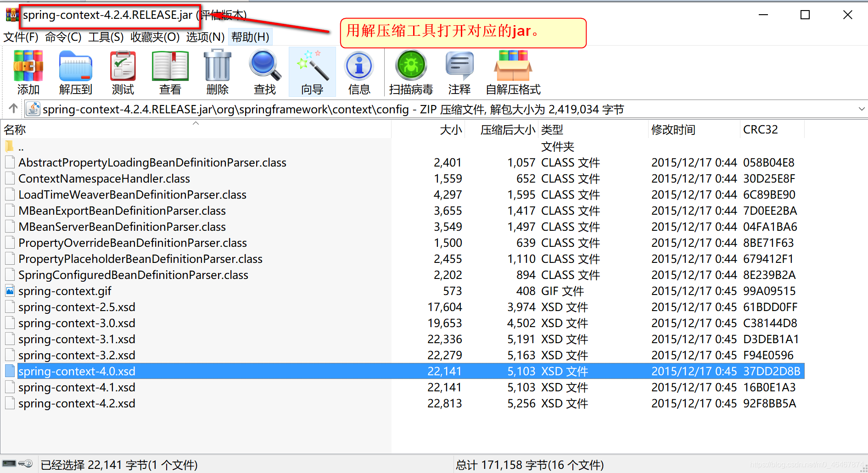Click CRC32 value 37DD2D8B
Image resolution: width=868 pixels, height=473 pixels.
click(772, 371)
